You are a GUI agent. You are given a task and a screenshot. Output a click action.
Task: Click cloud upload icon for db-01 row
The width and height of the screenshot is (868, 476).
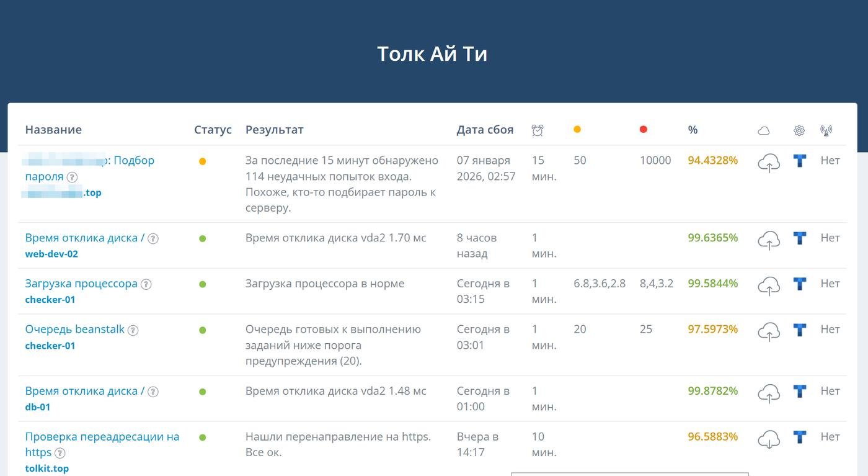[769, 393]
